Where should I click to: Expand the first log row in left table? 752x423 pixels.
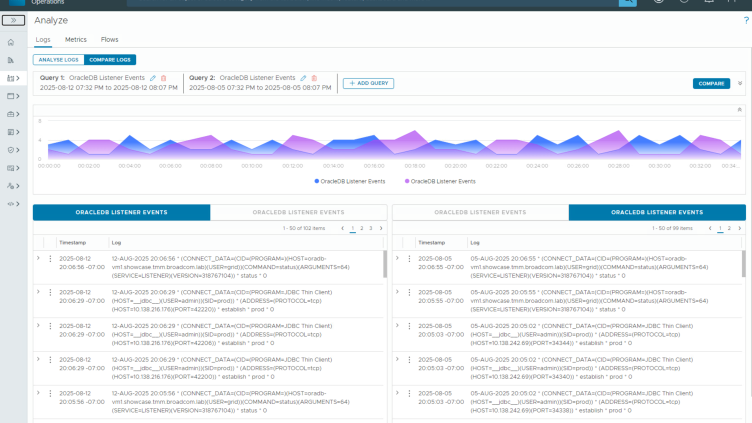pos(39,259)
